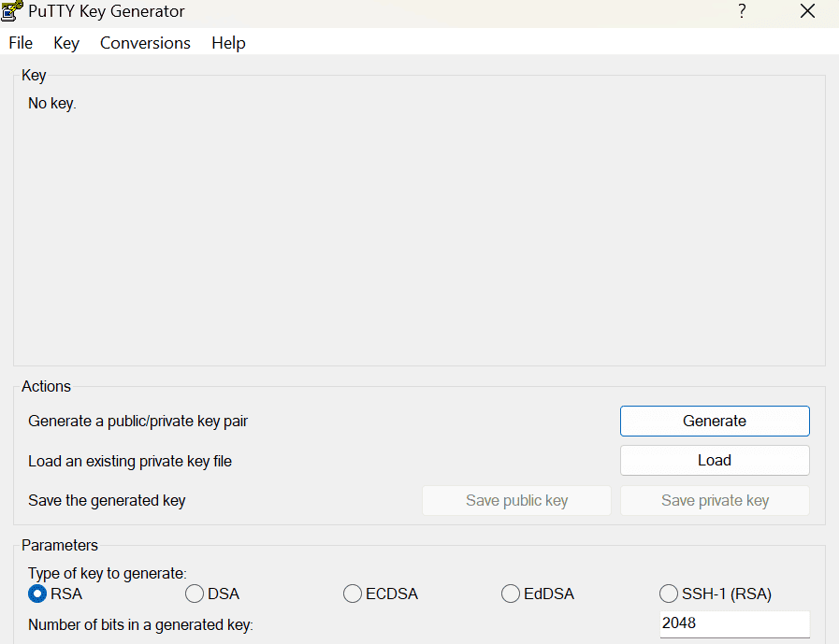Open the File menu
The height and width of the screenshot is (644, 839).
click(x=21, y=43)
